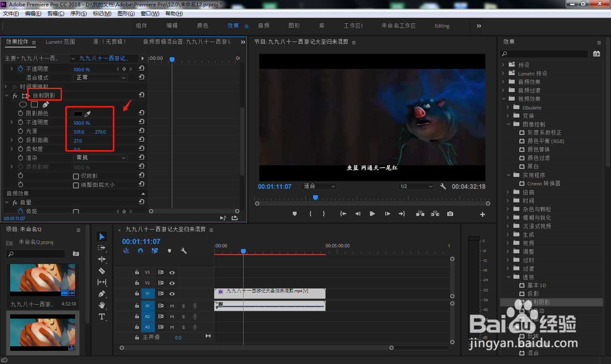Toggle lock on track A3
The width and height of the screenshot is (611, 364).
tap(137, 327)
